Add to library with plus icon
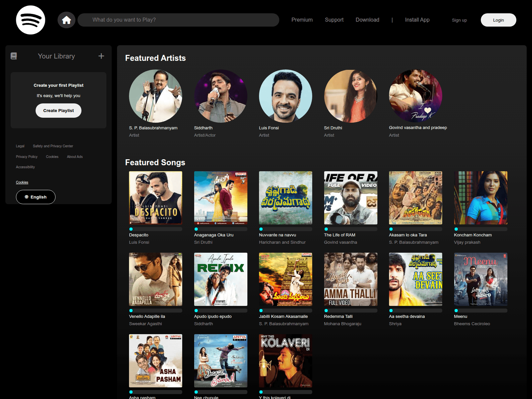532x399 pixels. tap(101, 56)
